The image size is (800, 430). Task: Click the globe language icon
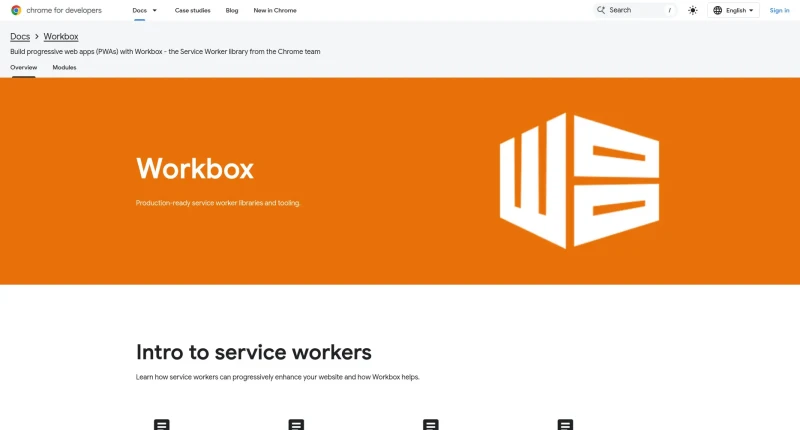point(717,10)
